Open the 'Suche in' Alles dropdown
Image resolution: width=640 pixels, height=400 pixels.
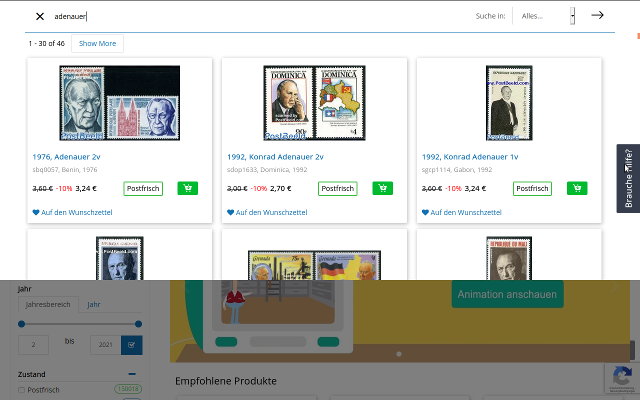click(x=546, y=16)
